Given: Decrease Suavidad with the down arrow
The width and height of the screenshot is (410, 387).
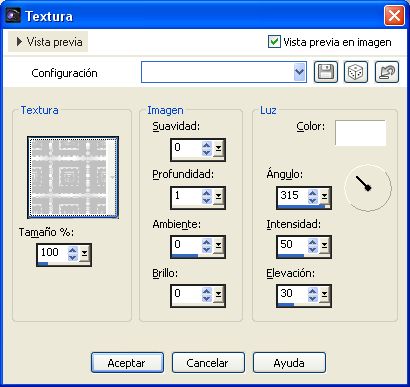Looking at the screenshot, I should (207, 152).
